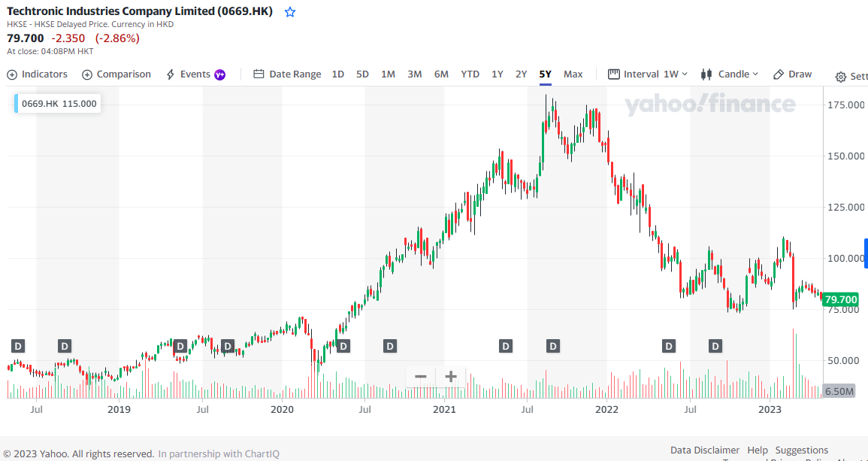This screenshot has width=868, height=461.
Task: Select the Max range
Action: coord(573,74)
